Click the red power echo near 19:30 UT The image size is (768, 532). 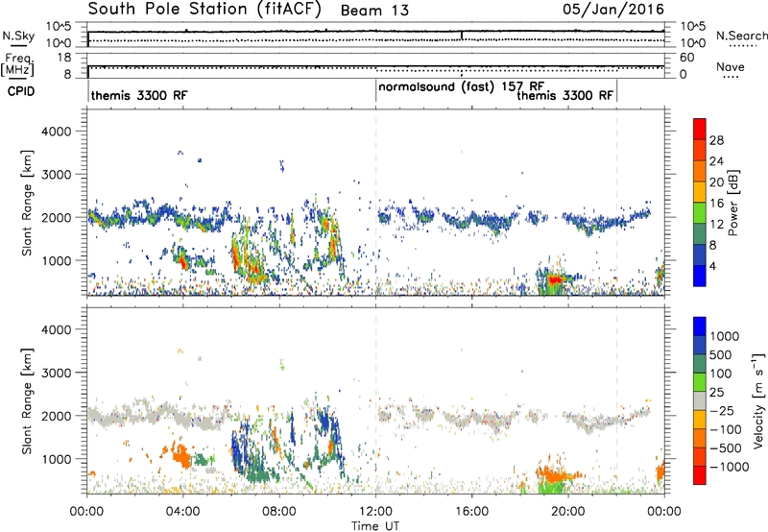pos(555,279)
